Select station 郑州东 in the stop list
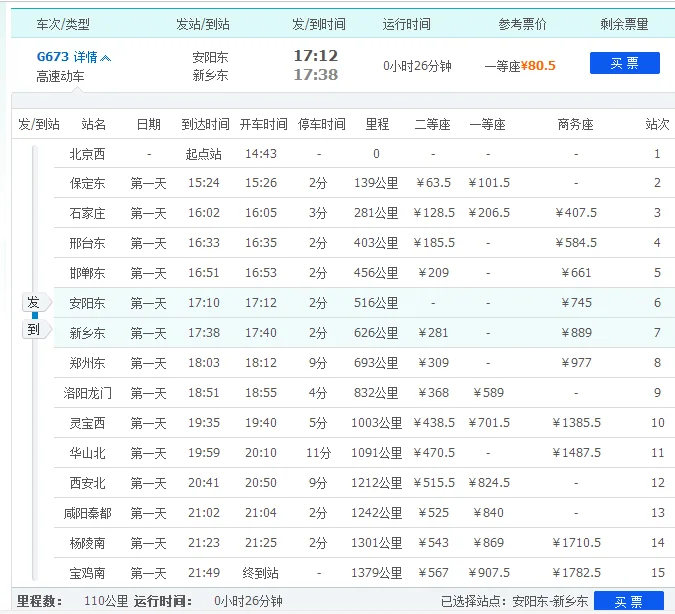This screenshot has width=675, height=614. 87,363
